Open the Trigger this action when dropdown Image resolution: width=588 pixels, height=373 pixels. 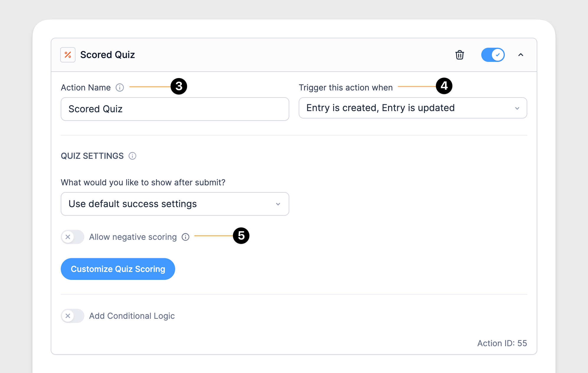pos(413,108)
